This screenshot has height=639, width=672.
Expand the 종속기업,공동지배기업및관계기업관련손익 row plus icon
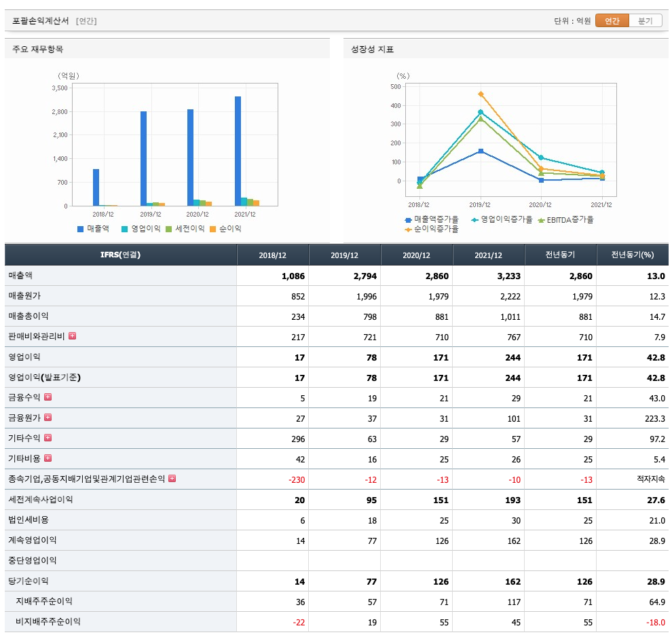172,479
